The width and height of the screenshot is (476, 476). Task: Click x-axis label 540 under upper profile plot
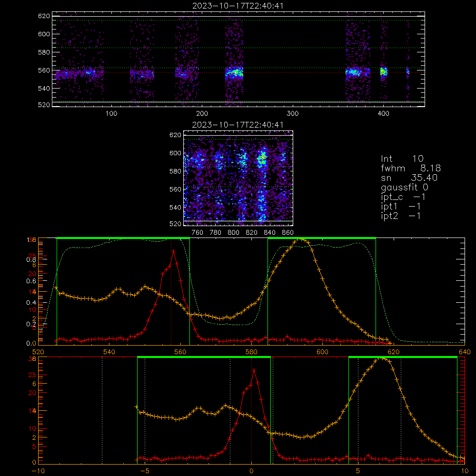point(109,352)
